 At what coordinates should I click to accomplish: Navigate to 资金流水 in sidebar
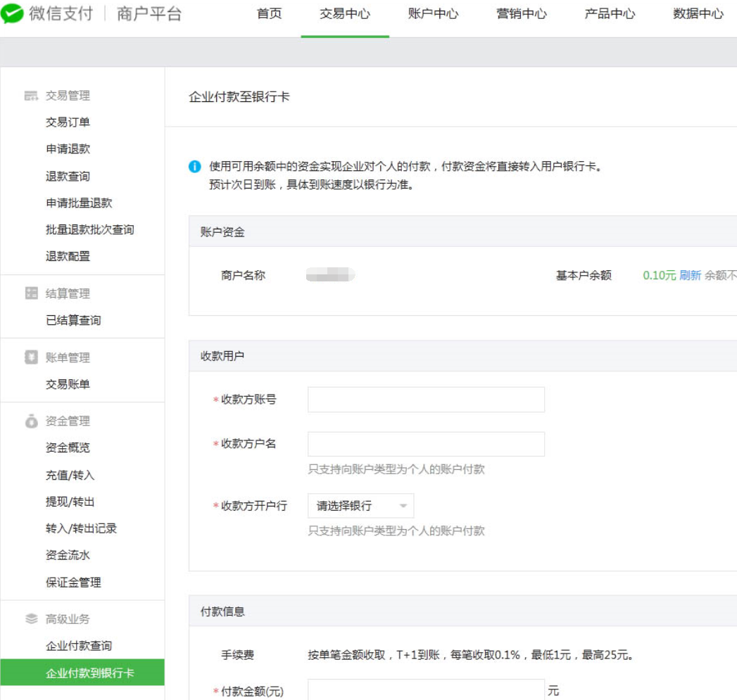68,555
